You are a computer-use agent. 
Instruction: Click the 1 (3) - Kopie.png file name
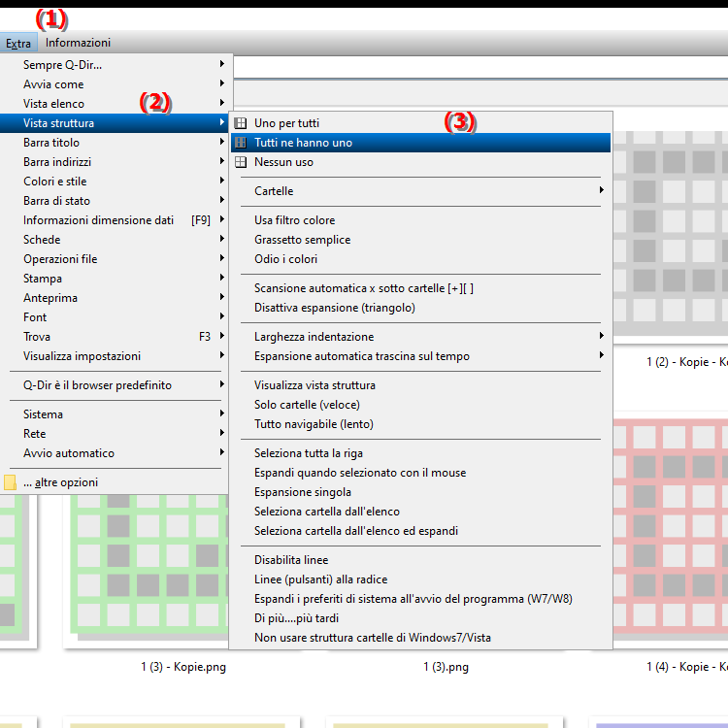(x=183, y=667)
